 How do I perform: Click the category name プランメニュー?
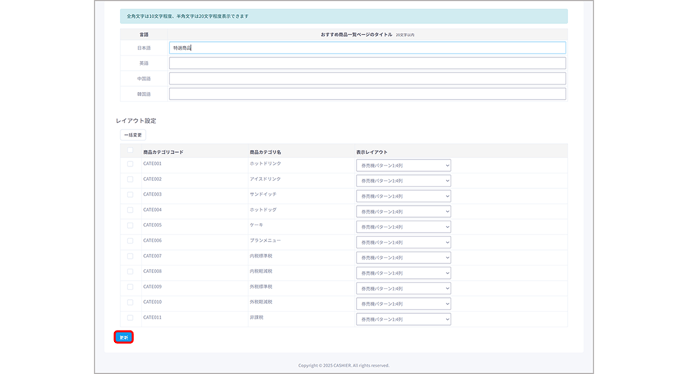coord(265,240)
